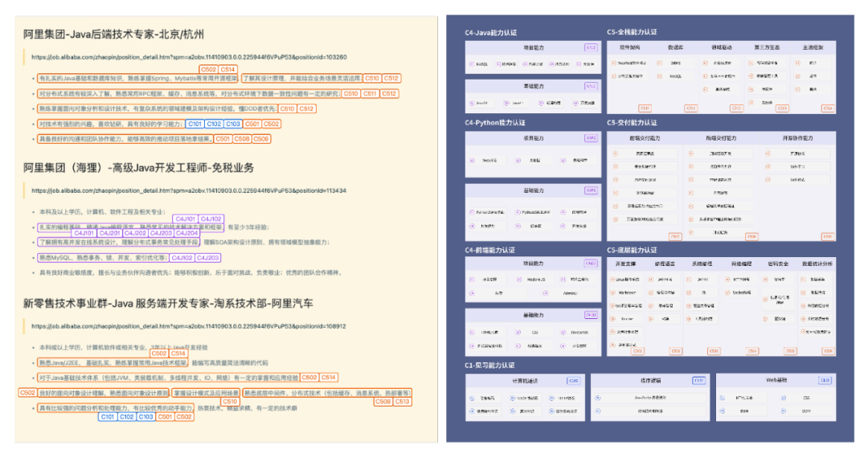Select the 程序逻辑 card header

click(650, 381)
